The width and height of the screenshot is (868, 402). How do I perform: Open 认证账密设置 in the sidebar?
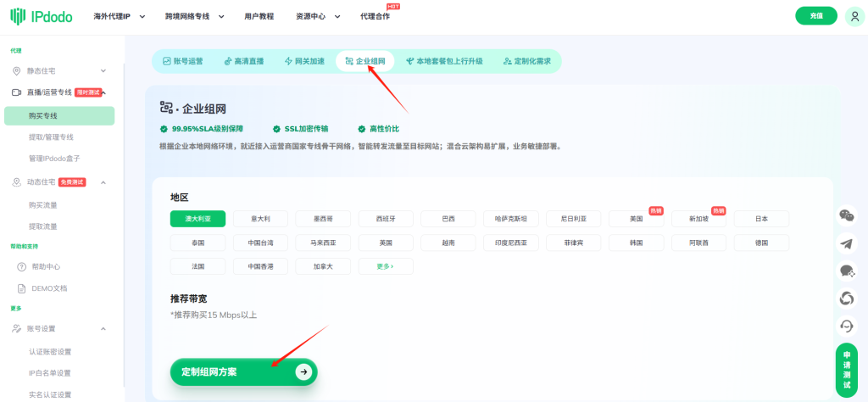pos(50,352)
